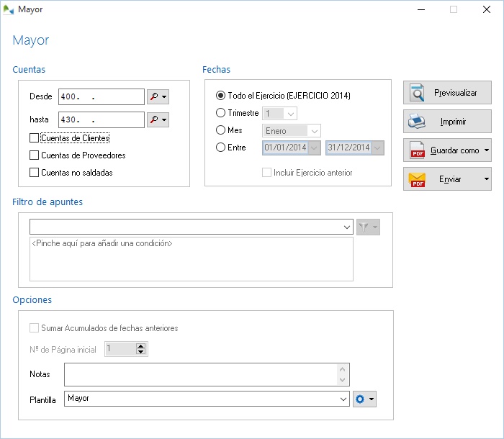Click the search icon next to hasta account

coord(154,119)
